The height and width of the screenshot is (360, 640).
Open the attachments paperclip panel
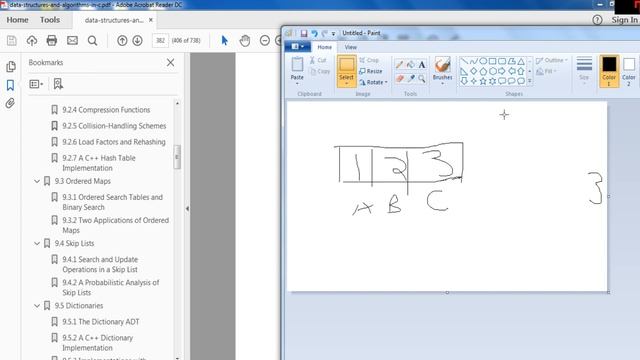pyautogui.click(x=11, y=103)
